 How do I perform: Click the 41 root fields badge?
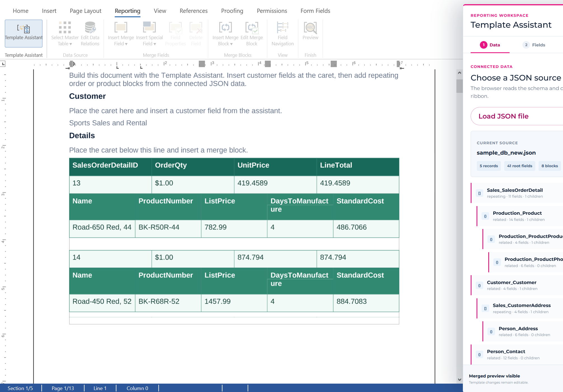[520, 166]
